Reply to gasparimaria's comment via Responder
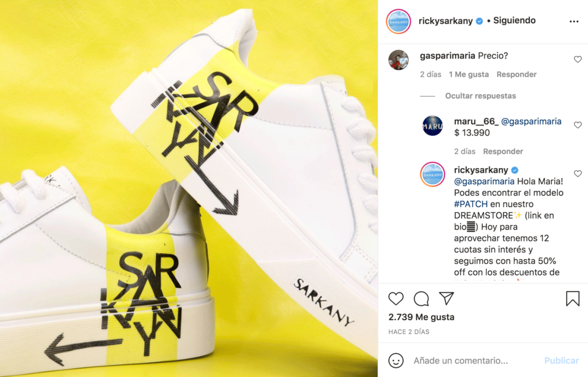588x377 pixels. (x=516, y=74)
